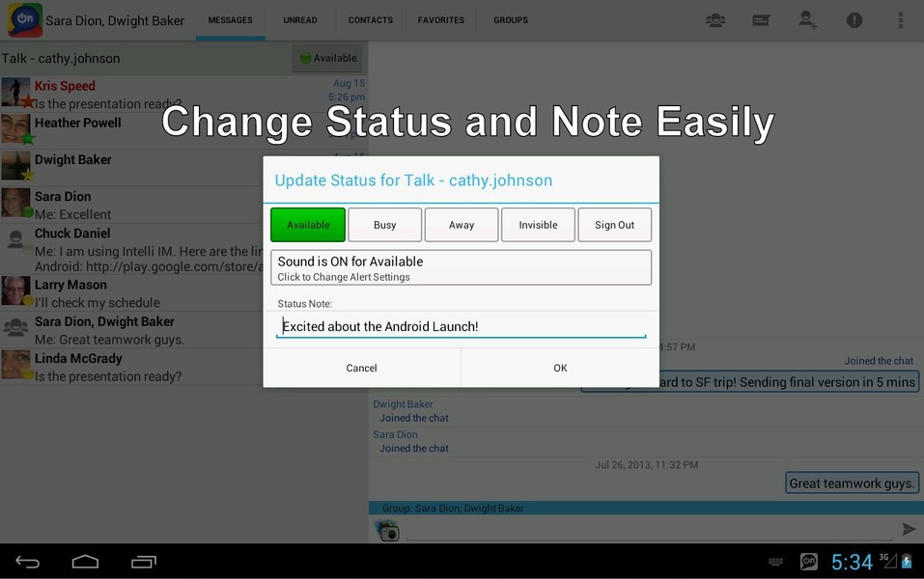The height and width of the screenshot is (579, 924).
Task: Open Sound is ON alert settings
Action: tap(462, 268)
